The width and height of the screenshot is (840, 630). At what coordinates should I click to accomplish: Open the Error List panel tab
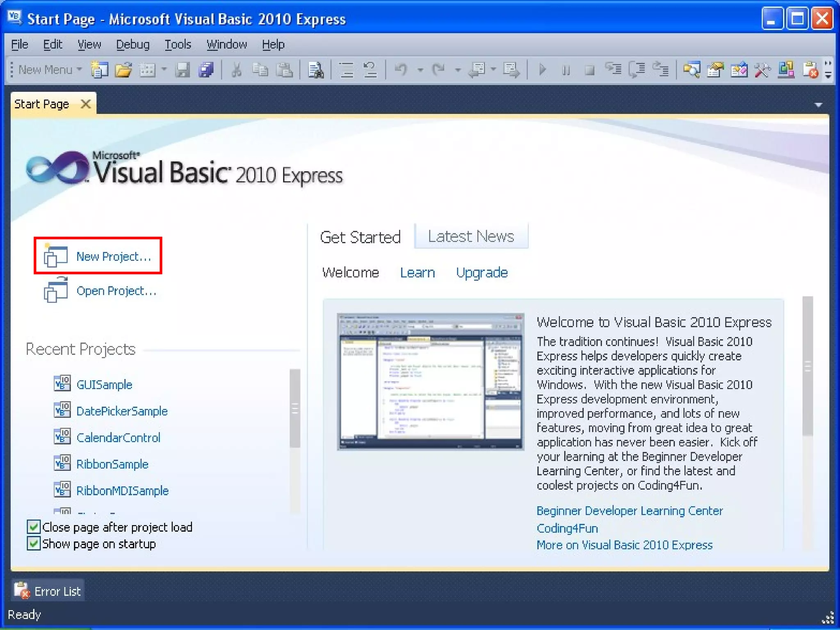click(48, 591)
